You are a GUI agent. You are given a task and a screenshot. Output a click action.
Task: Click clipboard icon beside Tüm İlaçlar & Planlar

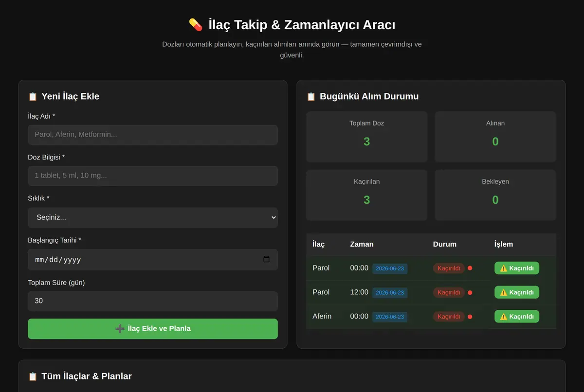[33, 376]
